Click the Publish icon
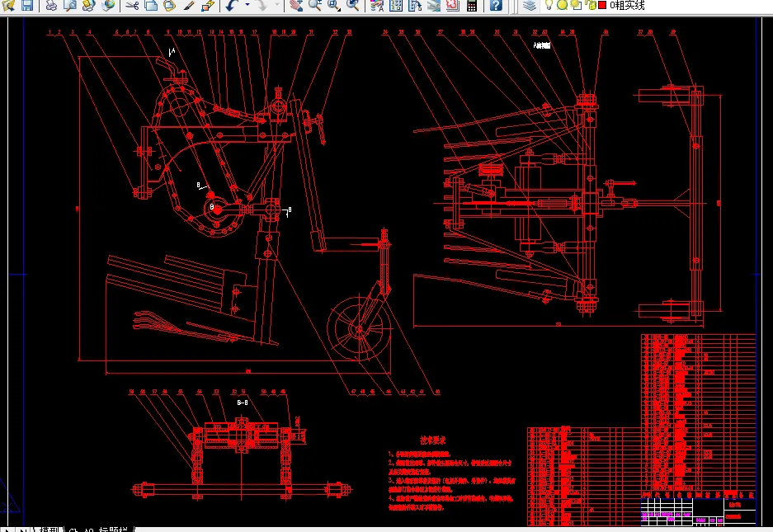Screen dimensions: 773x532 tap(89, 5)
